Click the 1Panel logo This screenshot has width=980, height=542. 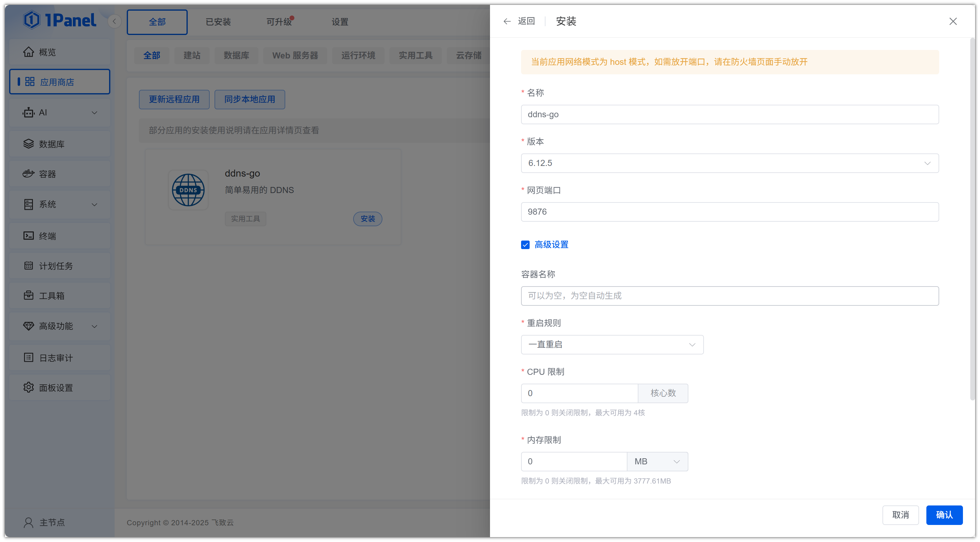pos(60,20)
